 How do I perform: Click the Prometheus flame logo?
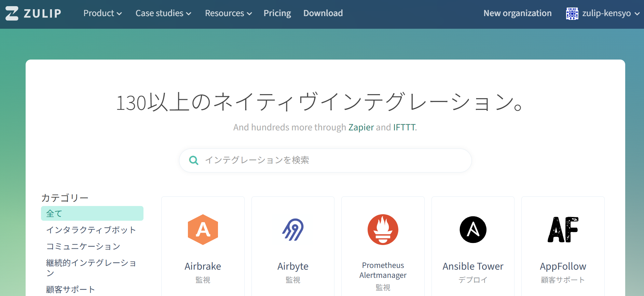coord(383,230)
